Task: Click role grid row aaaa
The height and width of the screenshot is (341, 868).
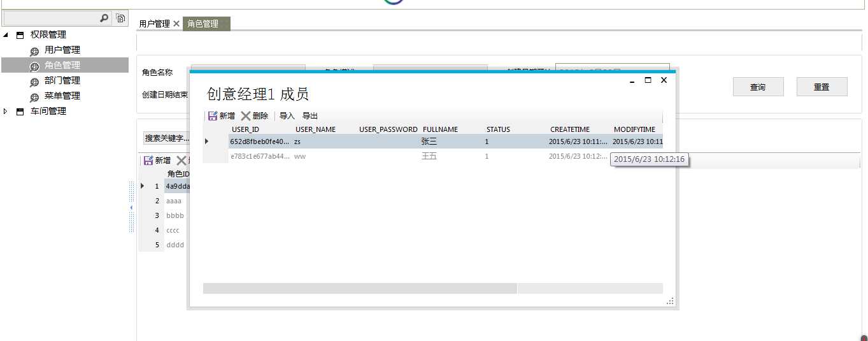Action: coord(174,201)
